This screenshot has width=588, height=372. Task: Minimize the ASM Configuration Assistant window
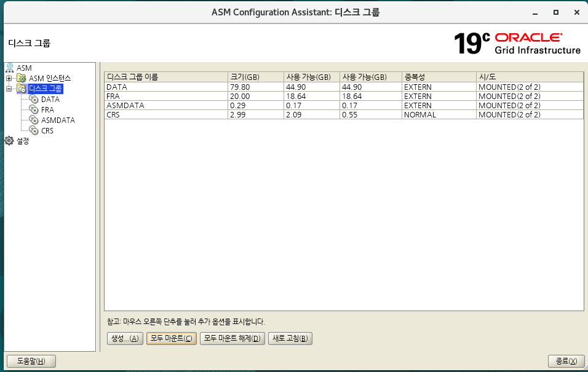pos(535,13)
